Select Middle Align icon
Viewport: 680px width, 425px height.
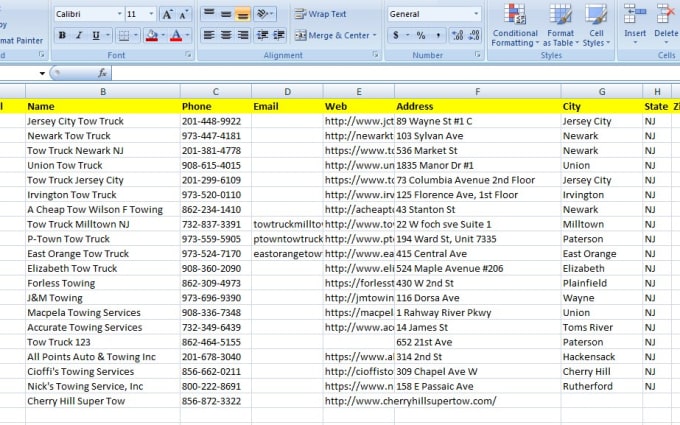pos(226,14)
